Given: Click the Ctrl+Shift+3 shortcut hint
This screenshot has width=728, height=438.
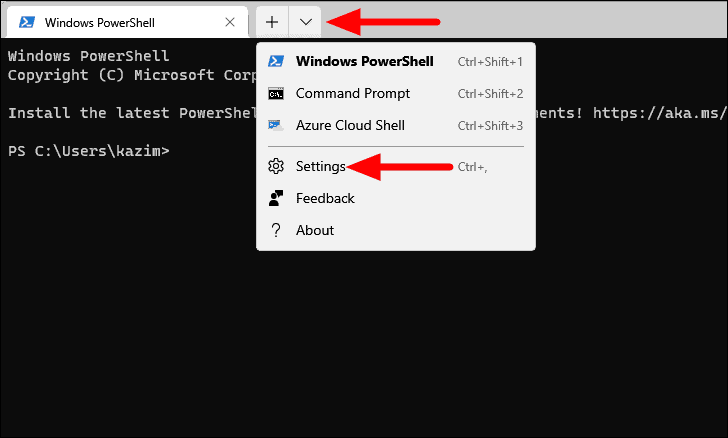Looking at the screenshot, I should (x=490, y=126).
